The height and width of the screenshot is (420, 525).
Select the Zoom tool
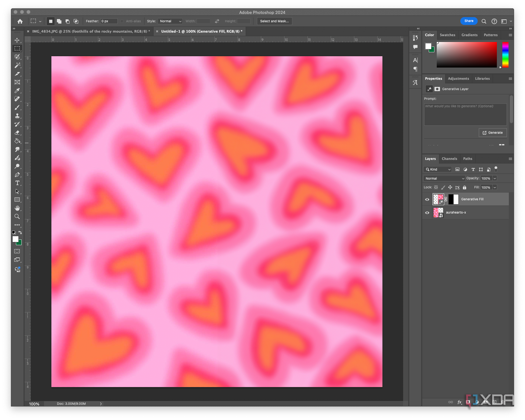[x=17, y=216]
